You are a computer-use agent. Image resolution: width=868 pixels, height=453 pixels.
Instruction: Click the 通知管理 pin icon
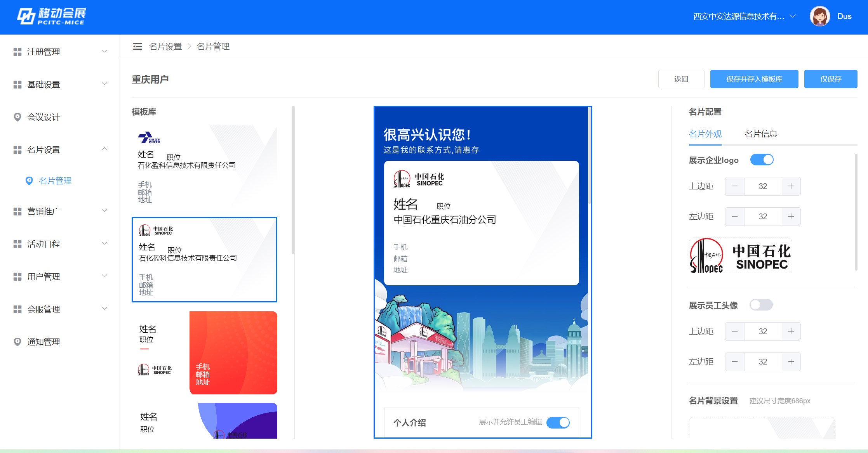pos(17,342)
